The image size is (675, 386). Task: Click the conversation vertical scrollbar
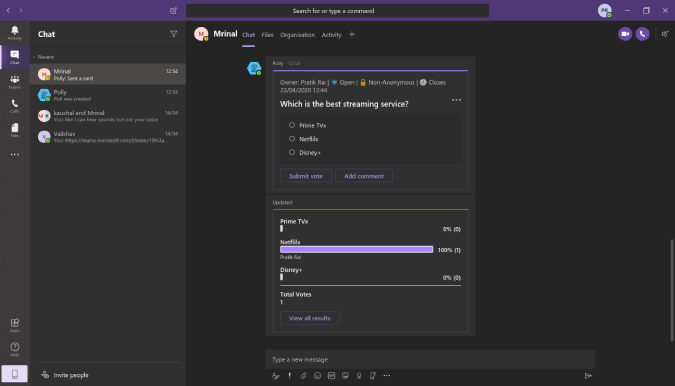point(672,290)
